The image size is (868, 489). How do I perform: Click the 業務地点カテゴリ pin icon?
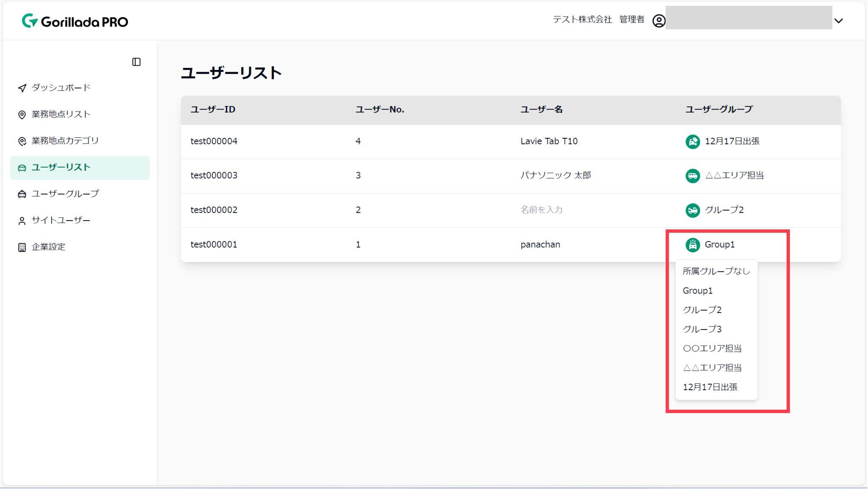pos(22,141)
